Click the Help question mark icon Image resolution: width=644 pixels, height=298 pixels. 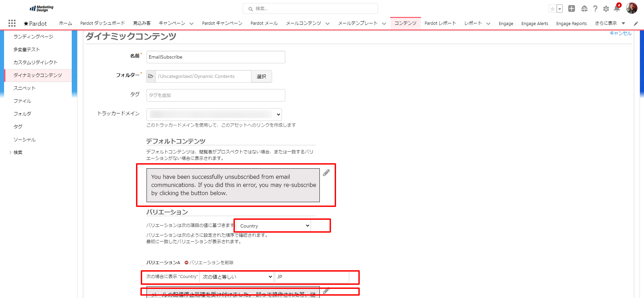click(595, 9)
